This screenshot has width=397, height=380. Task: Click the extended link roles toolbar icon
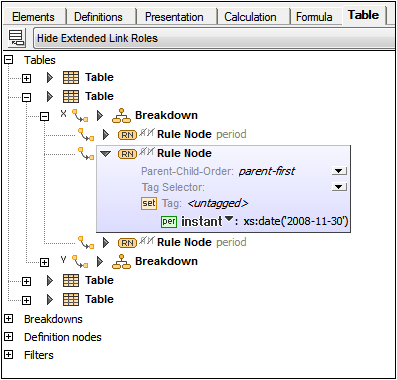(16, 38)
